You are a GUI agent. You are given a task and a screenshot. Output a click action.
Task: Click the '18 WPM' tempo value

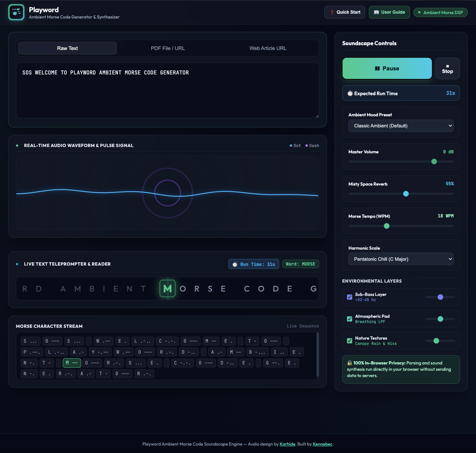446,216
